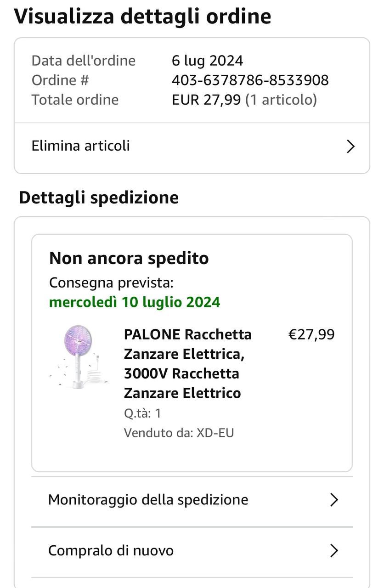Click the order date 6 lug 2024
Image resolution: width=384 pixels, height=588 pixels.
coord(207,61)
